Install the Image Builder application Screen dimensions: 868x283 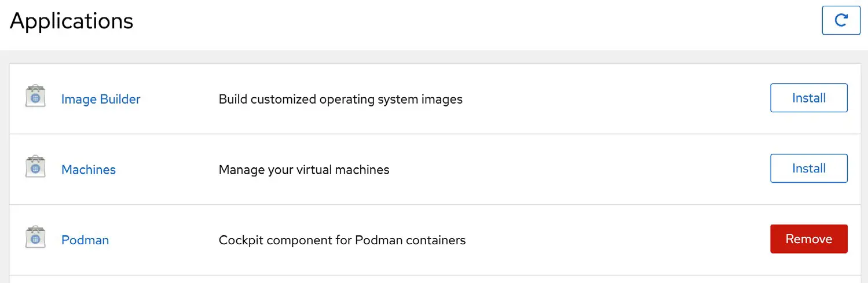pos(809,98)
